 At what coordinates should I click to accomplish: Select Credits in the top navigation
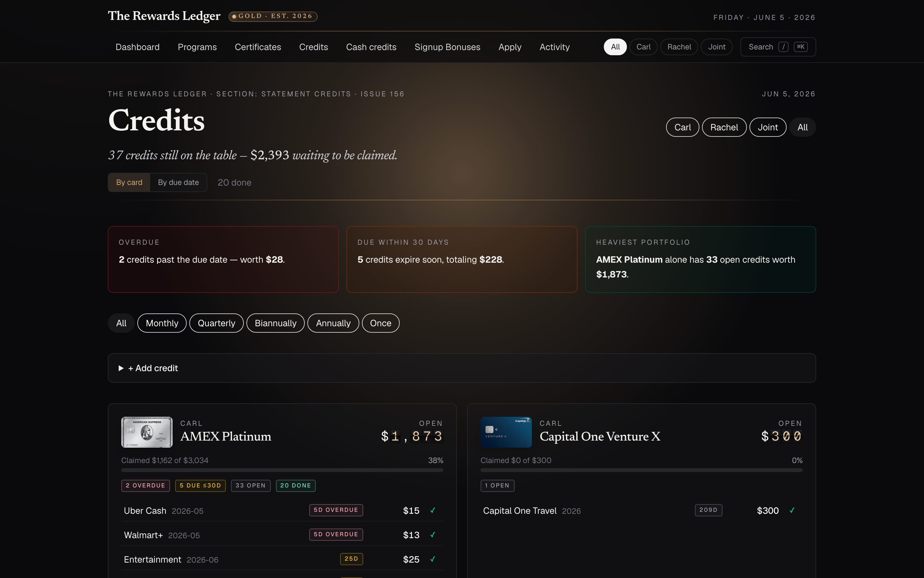313,47
